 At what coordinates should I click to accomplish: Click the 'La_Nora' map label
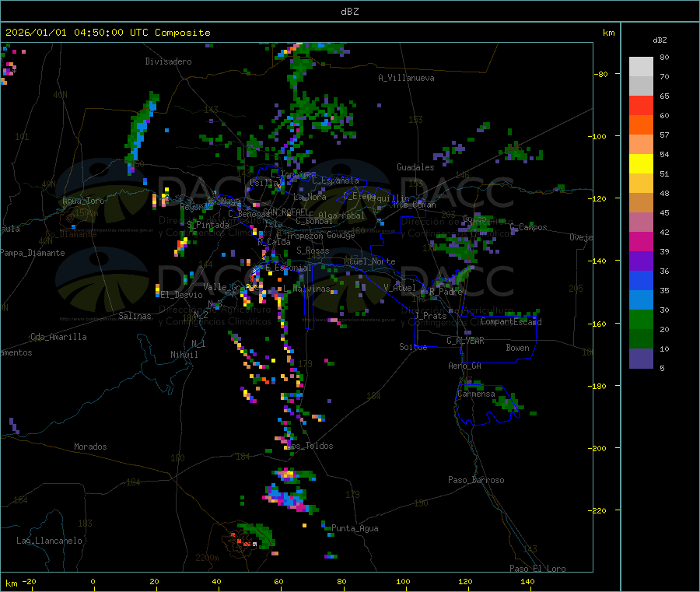[310, 197]
